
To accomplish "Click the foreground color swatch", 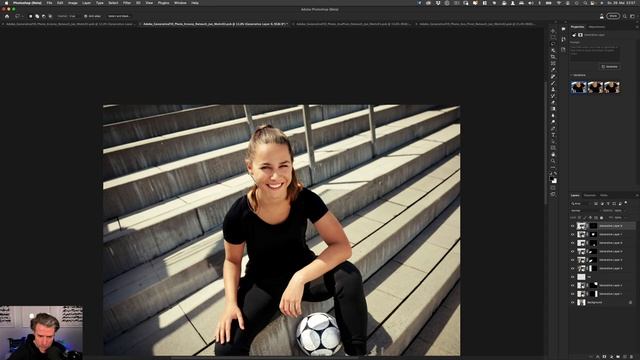I will click(x=552, y=178).
